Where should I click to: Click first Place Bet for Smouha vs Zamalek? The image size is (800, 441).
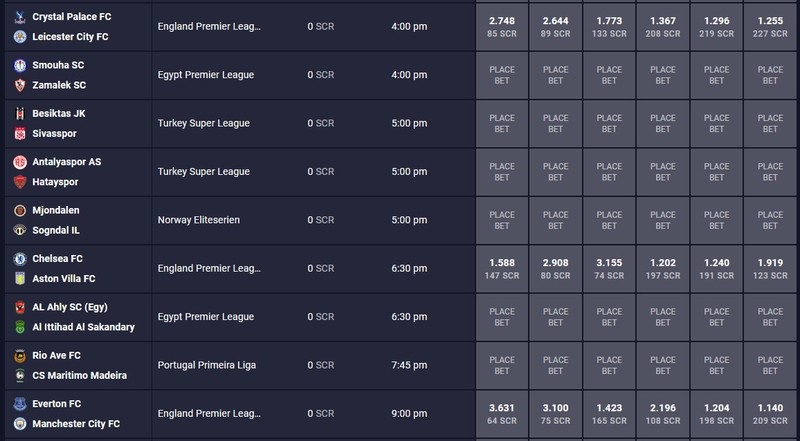click(502, 75)
